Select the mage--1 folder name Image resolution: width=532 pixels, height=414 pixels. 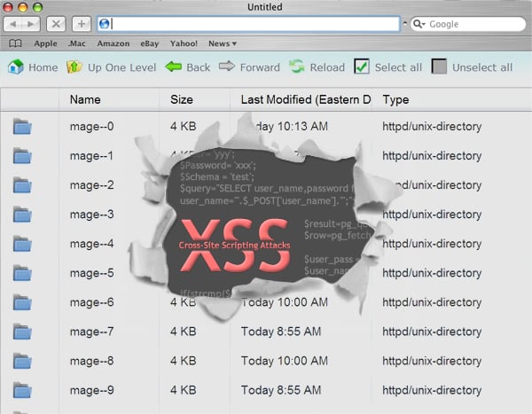click(91, 156)
